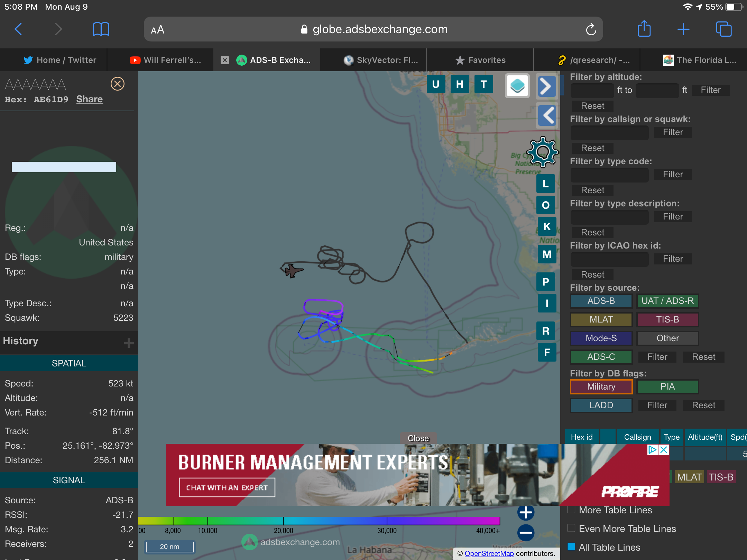This screenshot has height=560, width=747.
Task: Switch to SkyVector tab
Action: 380,60
